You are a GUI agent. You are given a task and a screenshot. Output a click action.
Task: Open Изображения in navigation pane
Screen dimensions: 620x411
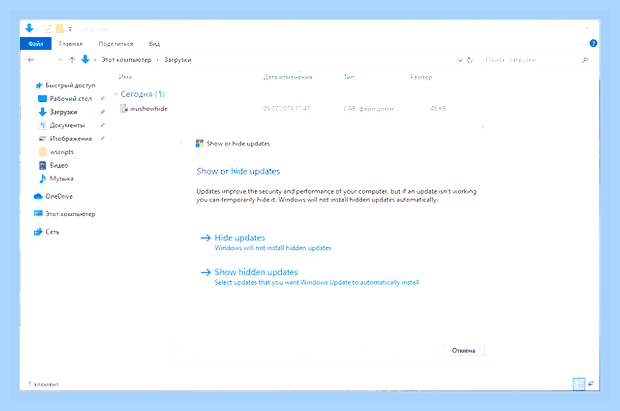pos(71,138)
